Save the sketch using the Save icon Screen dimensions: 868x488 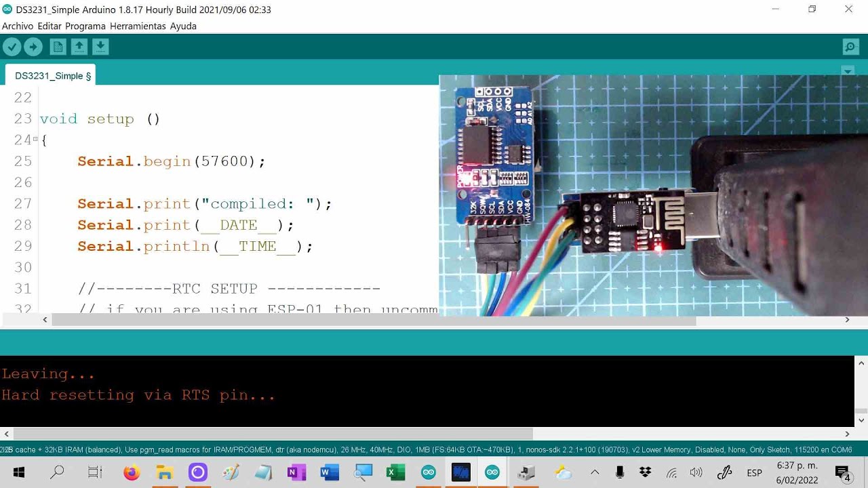tap(100, 47)
